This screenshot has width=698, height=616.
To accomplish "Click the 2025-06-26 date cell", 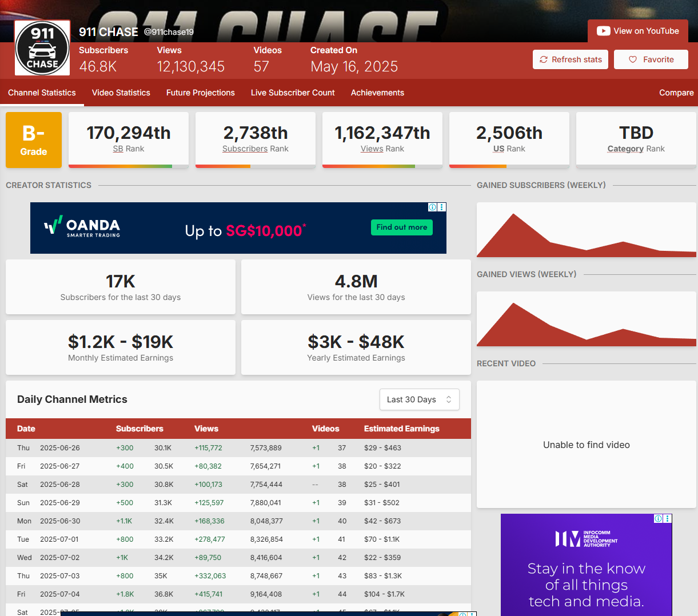I will (x=60, y=448).
